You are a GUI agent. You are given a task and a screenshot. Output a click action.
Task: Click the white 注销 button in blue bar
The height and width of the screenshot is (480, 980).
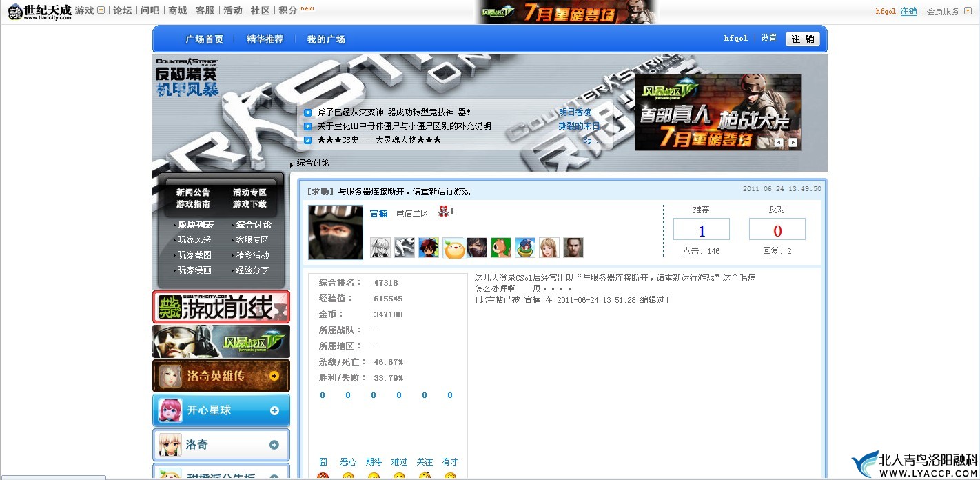click(802, 39)
